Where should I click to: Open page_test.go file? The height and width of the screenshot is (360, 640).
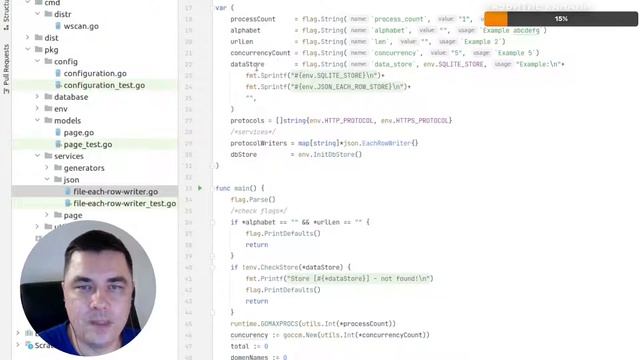[x=88, y=144]
